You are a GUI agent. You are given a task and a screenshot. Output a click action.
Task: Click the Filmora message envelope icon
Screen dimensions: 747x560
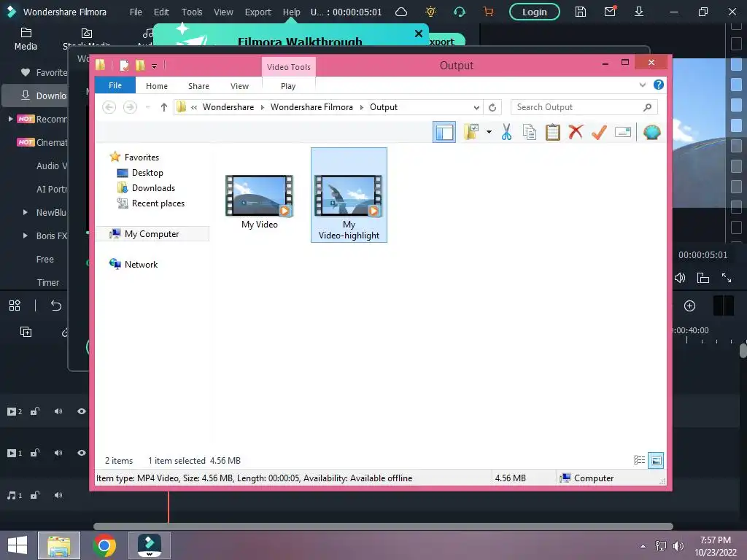610,12
